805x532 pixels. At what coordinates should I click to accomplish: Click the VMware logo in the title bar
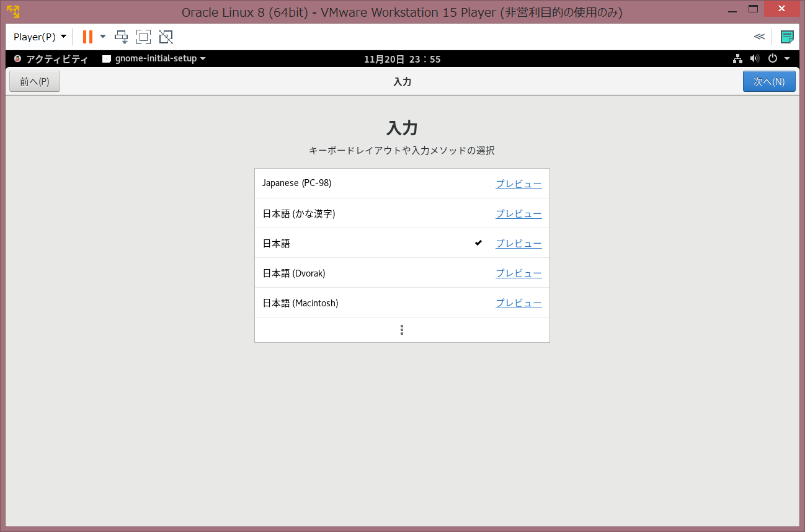[x=12, y=12]
